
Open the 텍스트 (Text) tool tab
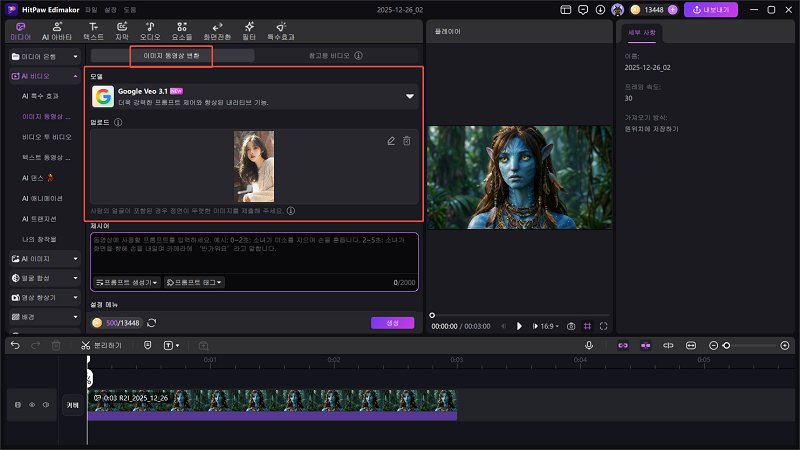click(93, 29)
